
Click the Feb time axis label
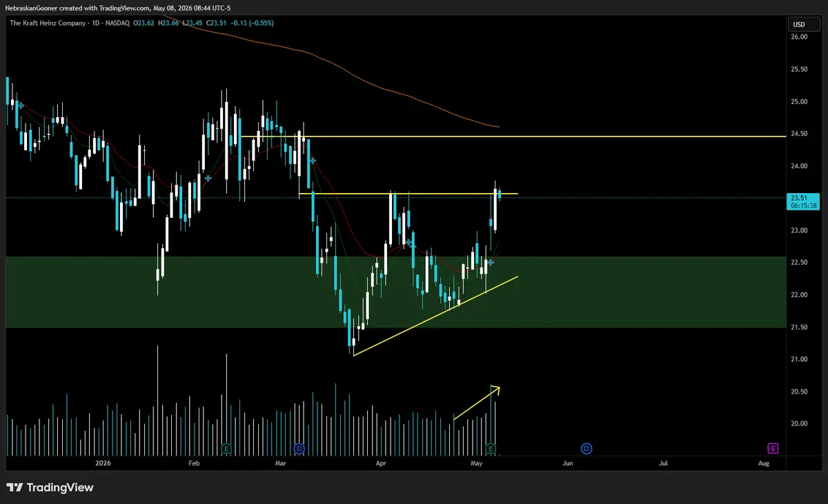click(x=194, y=464)
